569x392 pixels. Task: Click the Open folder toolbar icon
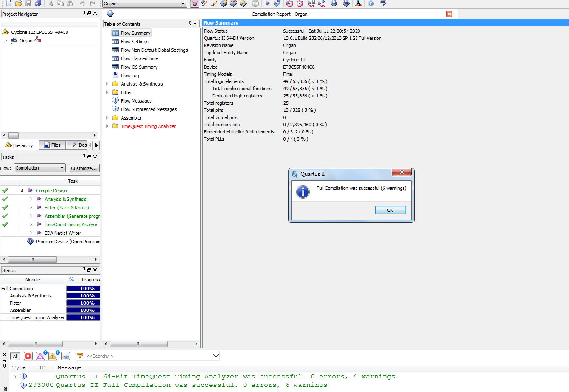18,3
